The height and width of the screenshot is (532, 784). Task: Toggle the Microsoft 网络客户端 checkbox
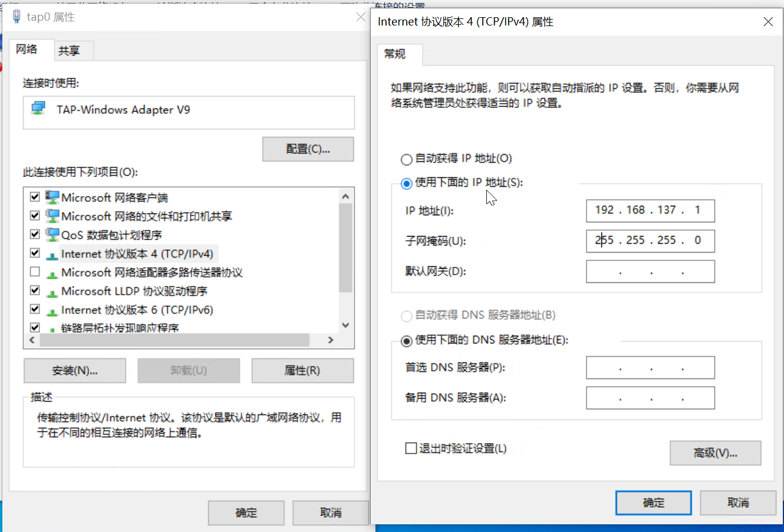pyautogui.click(x=35, y=197)
